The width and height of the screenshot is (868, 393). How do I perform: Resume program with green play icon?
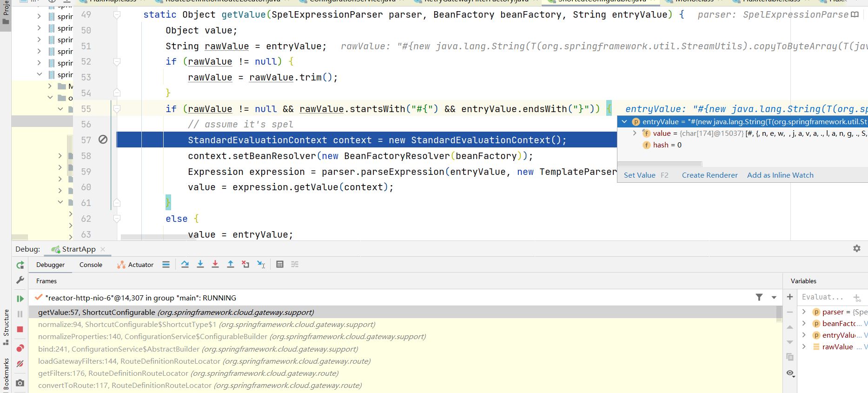(x=20, y=299)
